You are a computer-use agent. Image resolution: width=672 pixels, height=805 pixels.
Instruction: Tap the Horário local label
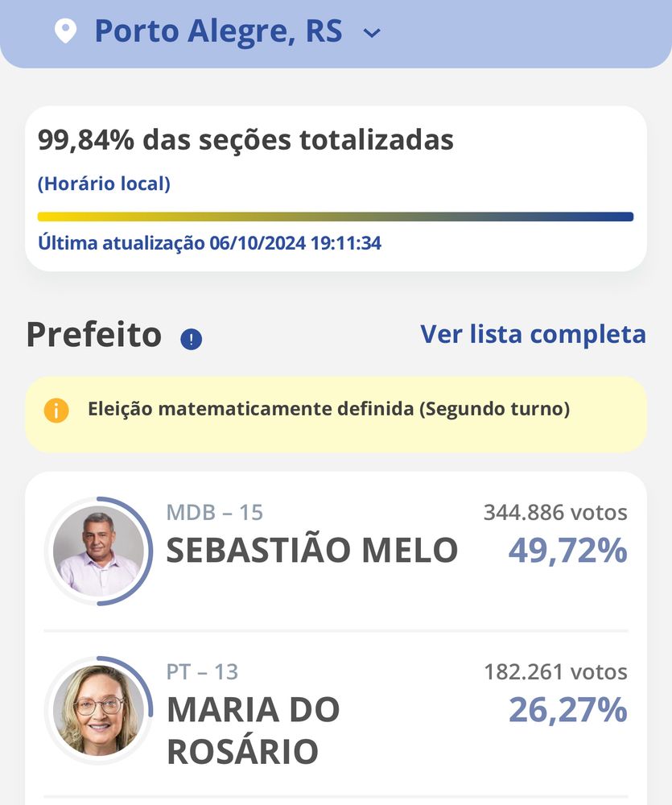(104, 184)
